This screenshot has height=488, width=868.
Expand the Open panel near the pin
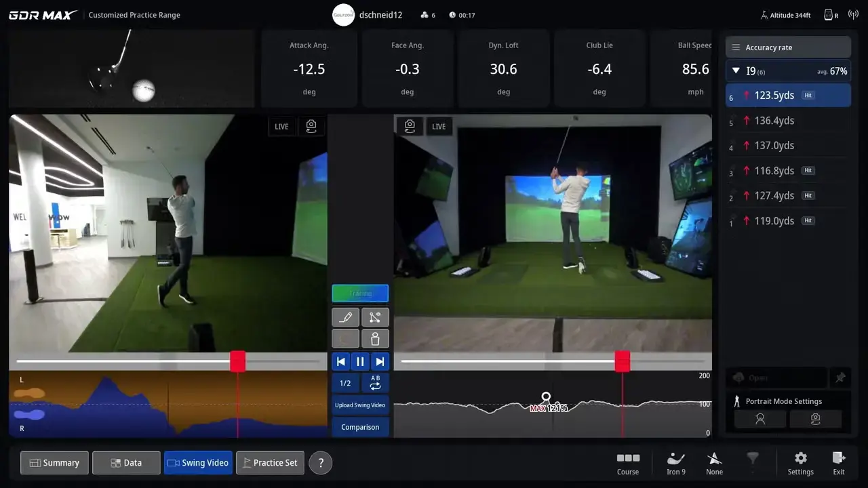click(x=776, y=378)
